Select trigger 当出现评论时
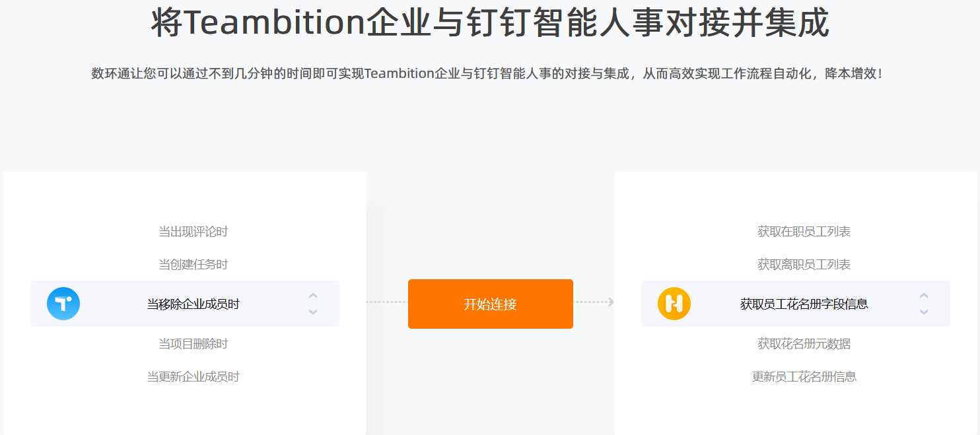The width and height of the screenshot is (980, 435). [x=193, y=232]
